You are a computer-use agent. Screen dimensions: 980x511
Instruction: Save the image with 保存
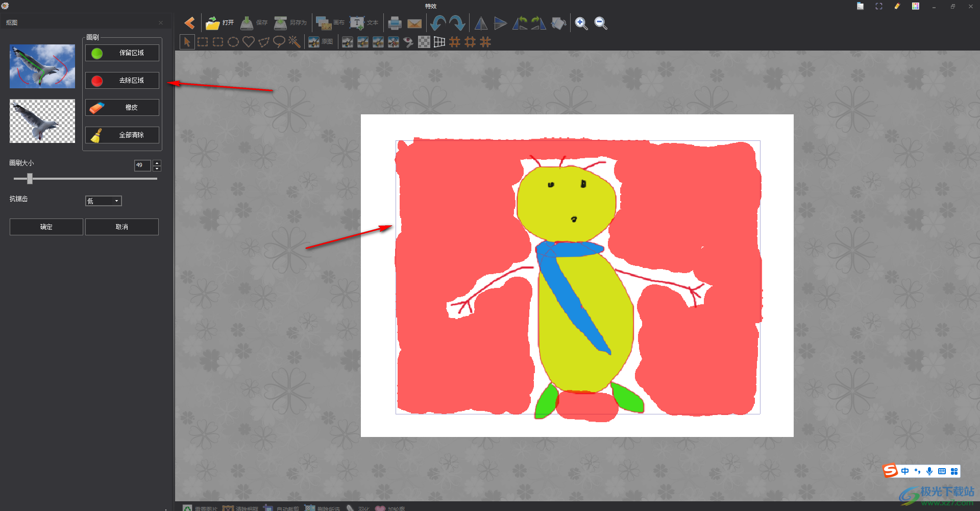[254, 23]
